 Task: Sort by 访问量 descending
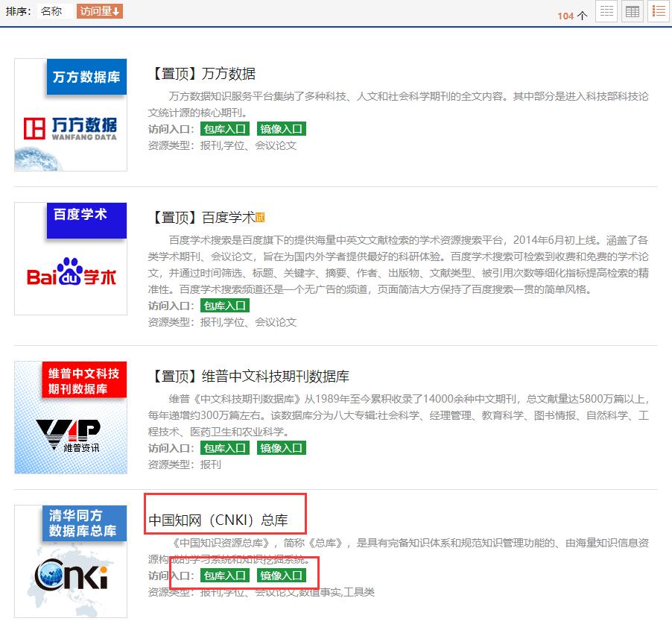(100, 11)
